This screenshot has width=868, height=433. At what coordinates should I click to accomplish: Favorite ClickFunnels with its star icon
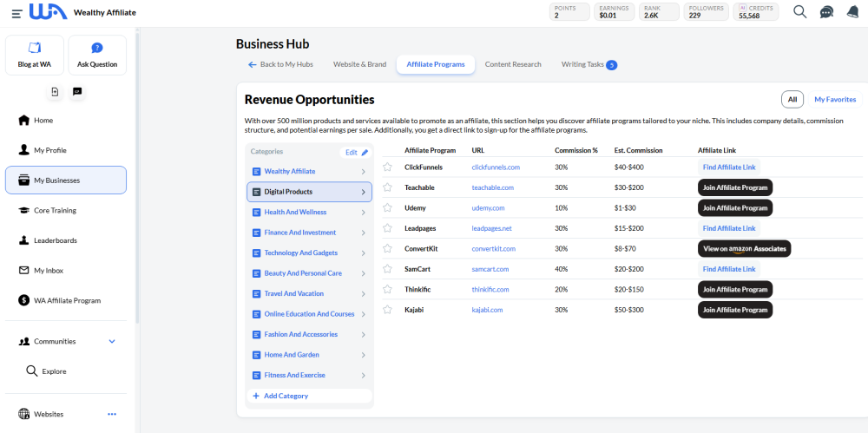coord(388,167)
